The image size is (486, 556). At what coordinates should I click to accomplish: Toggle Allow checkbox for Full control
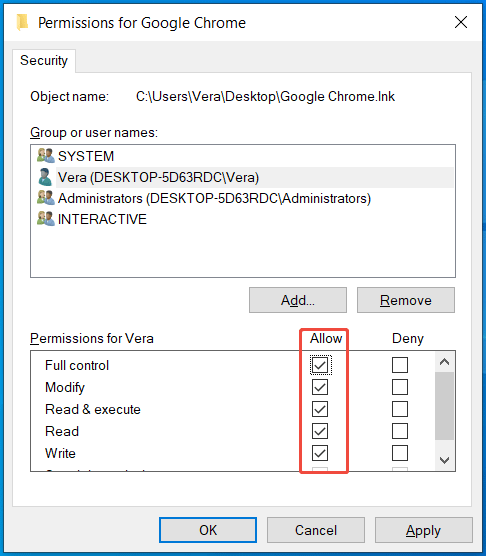click(320, 365)
